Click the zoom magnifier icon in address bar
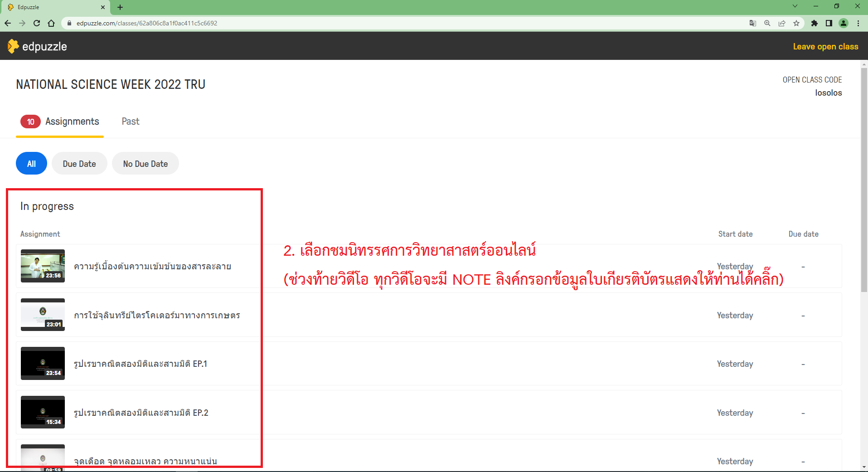The width and height of the screenshot is (868, 472). (767, 23)
